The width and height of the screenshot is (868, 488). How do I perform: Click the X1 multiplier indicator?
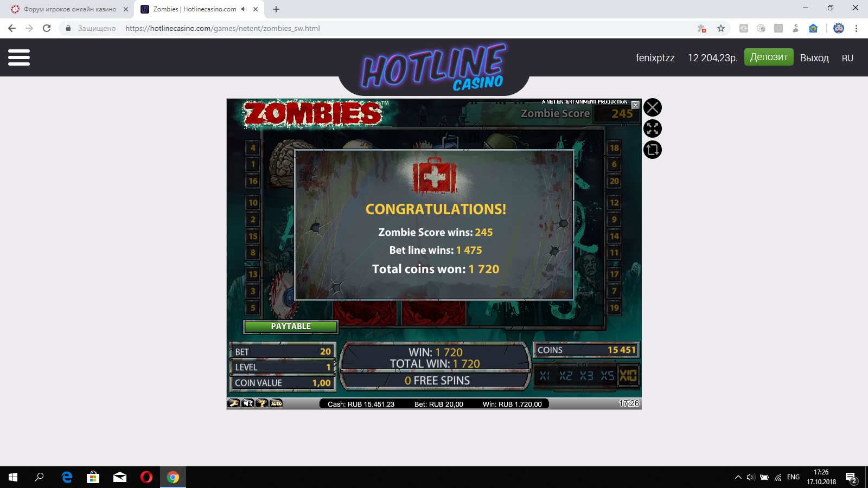(x=545, y=376)
